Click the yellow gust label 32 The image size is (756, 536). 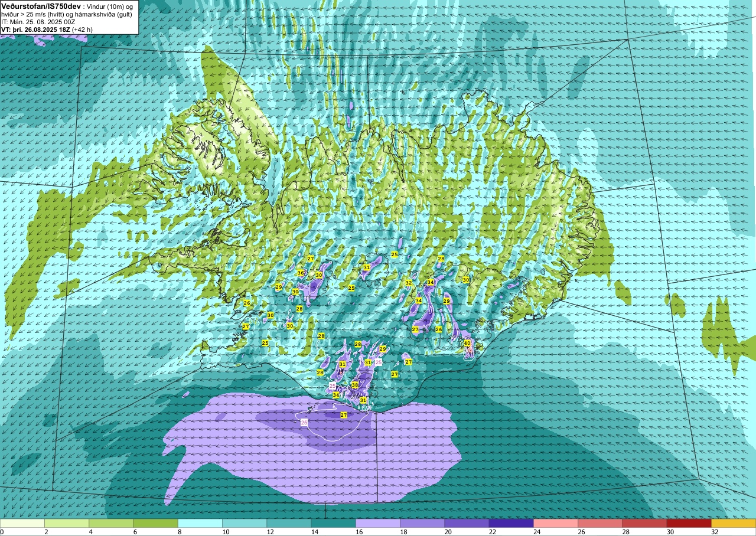[x=409, y=283]
